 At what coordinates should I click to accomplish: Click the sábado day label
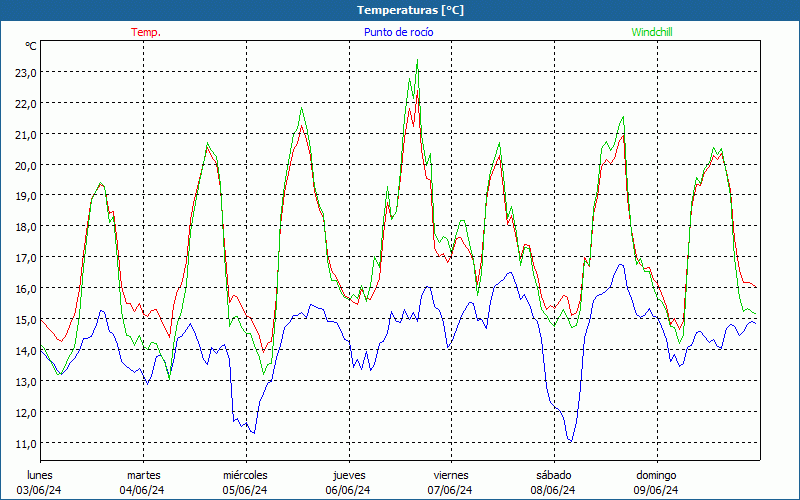point(554,475)
